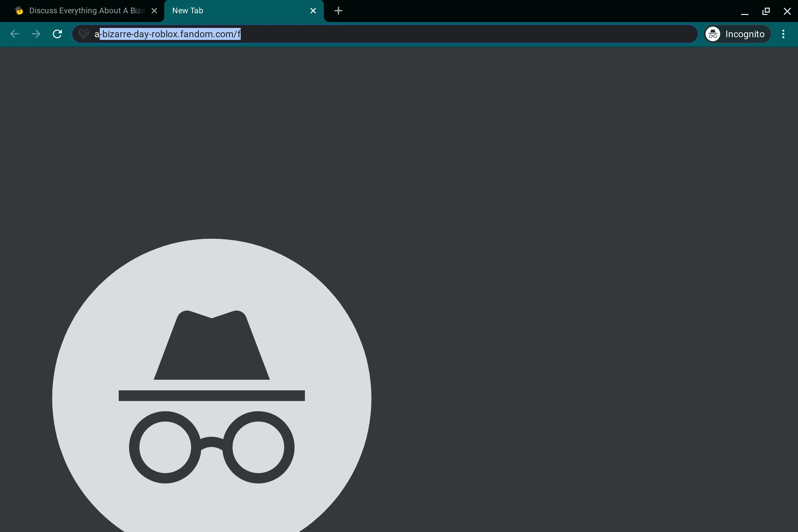Select the New Tab tab
This screenshot has height=532, width=798.
click(237, 11)
